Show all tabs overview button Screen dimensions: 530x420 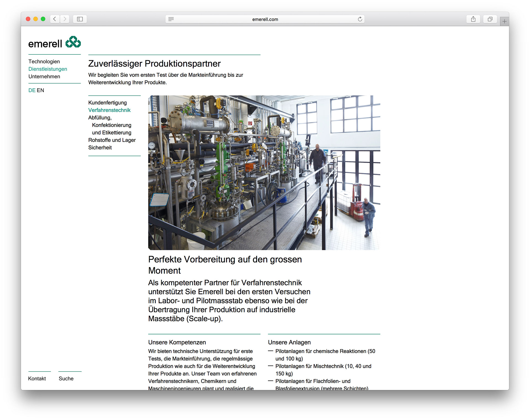(490, 19)
